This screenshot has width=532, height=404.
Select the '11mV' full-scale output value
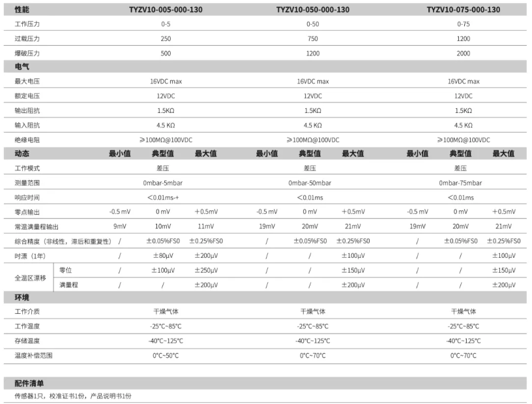point(206,226)
